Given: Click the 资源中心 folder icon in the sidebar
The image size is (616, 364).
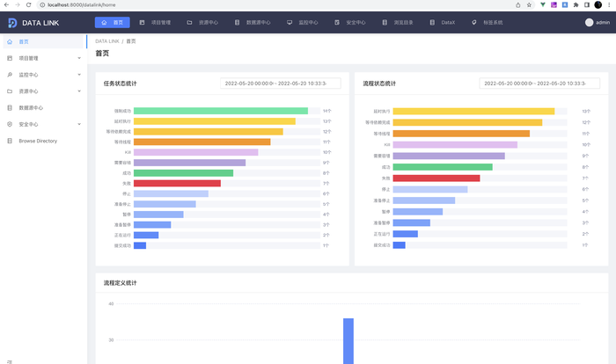Looking at the screenshot, I should coord(10,91).
